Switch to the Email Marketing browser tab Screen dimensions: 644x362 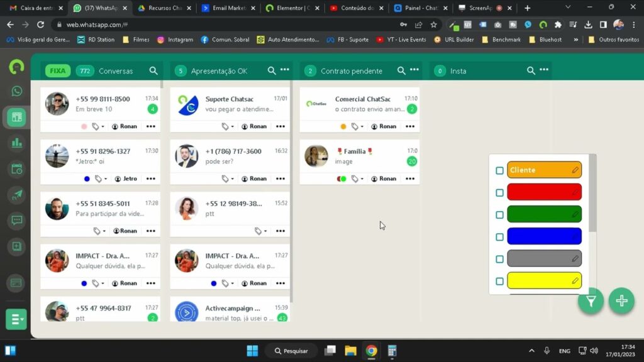click(228, 8)
